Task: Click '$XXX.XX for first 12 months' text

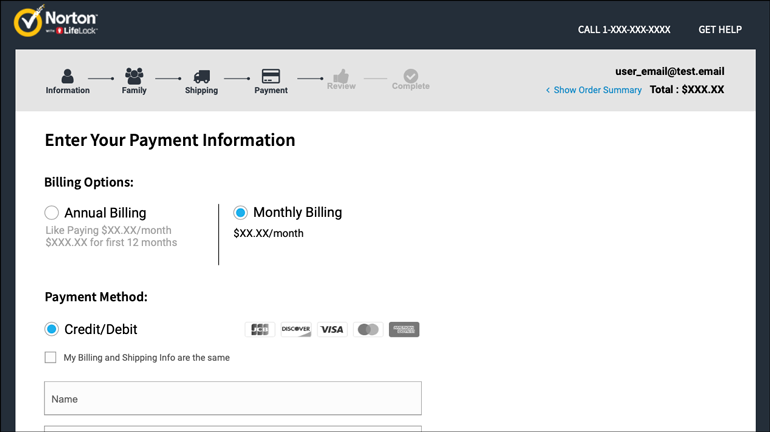Action: [x=111, y=243]
